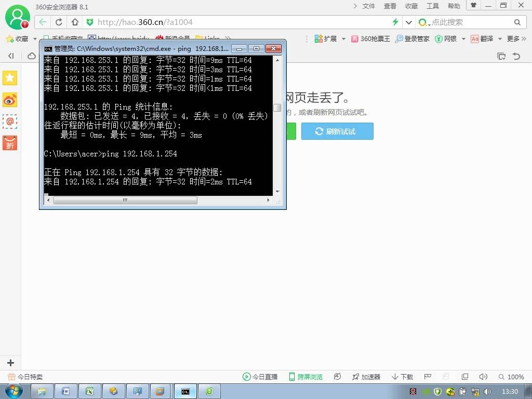Open the 折 discount shopping sidebar icon
Screen dimensions: 532x399
point(10,143)
